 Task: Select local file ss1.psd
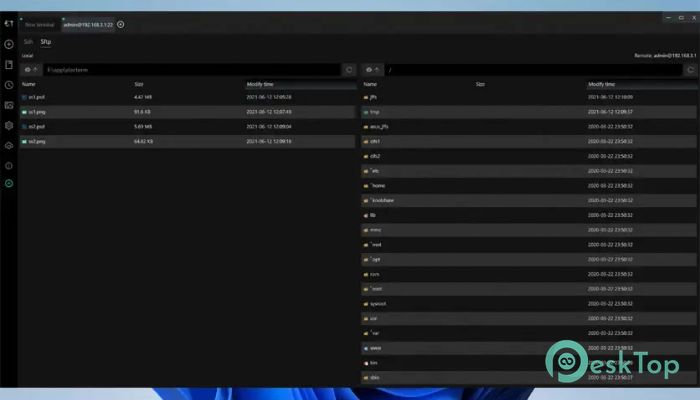pyautogui.click(x=188, y=97)
